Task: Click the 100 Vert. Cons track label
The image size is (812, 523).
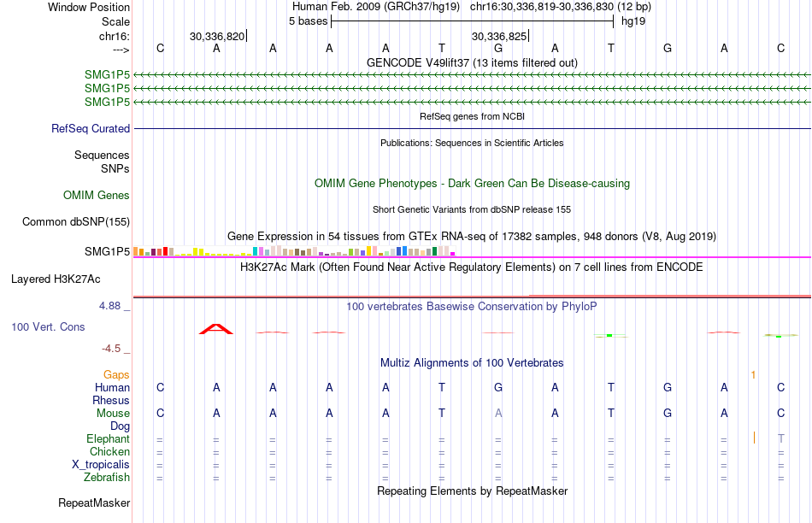Action: click(48, 326)
